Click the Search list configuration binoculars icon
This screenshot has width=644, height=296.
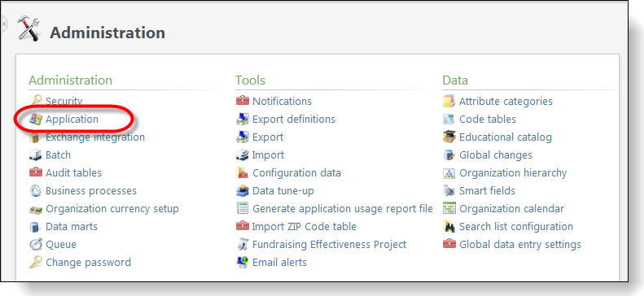(x=449, y=226)
